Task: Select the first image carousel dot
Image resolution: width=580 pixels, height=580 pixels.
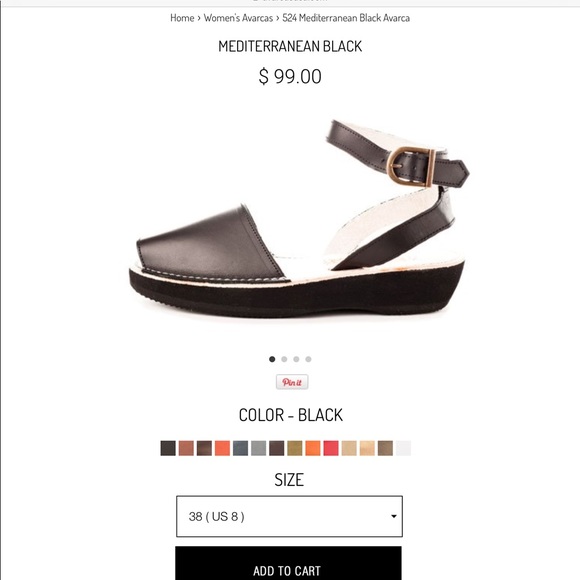Action: click(272, 359)
